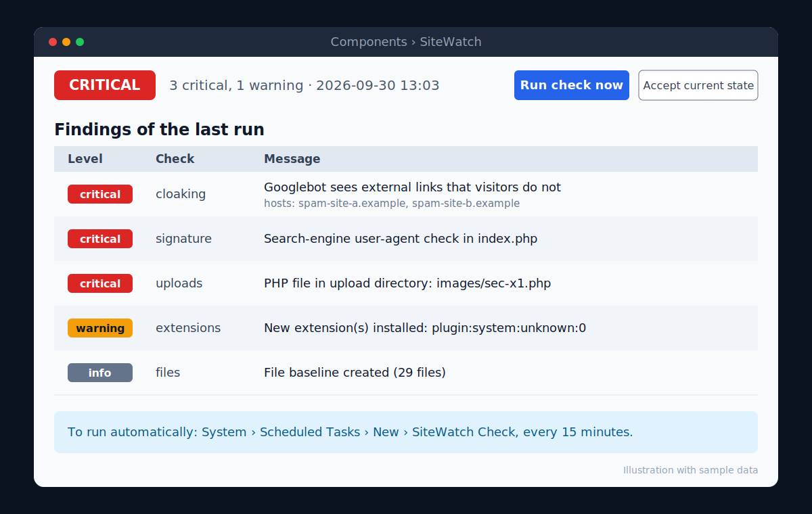Select the cloaking check name

181,194
